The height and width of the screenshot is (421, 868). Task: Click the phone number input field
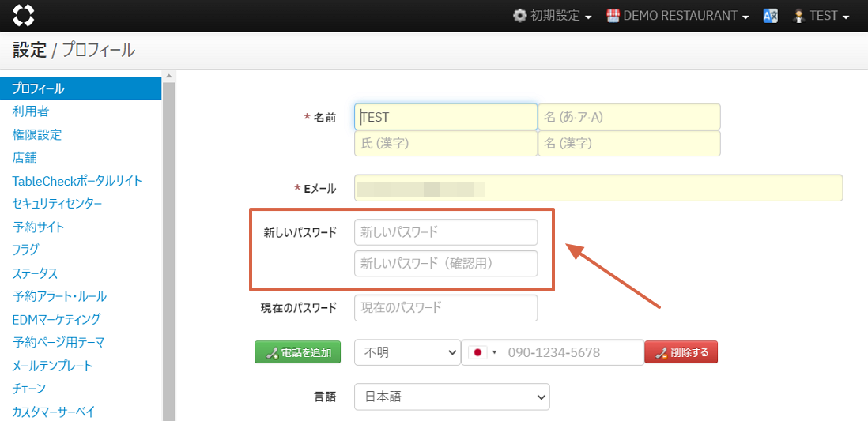pos(571,352)
